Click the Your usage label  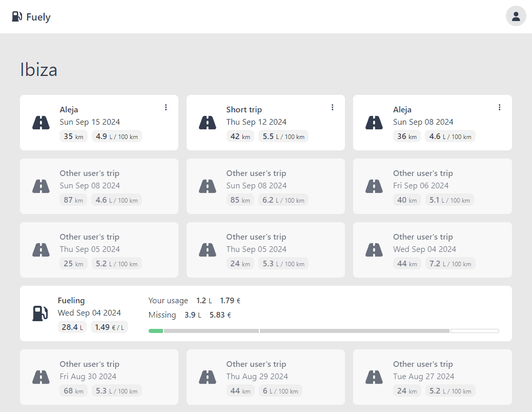168,301
